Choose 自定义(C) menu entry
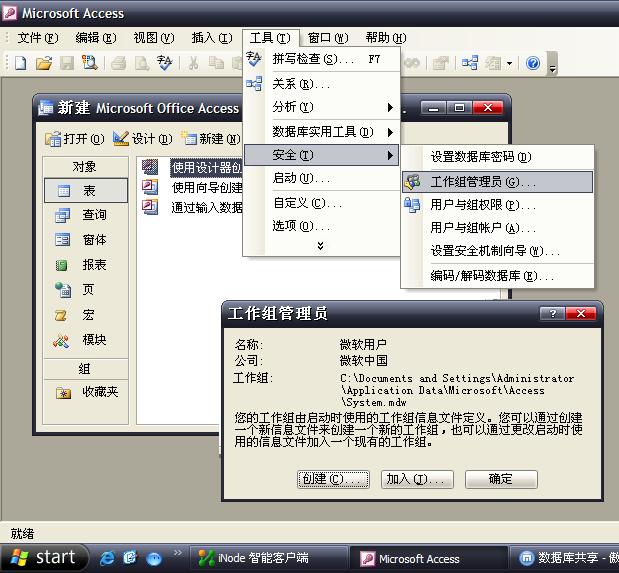The image size is (619, 573). tap(322, 203)
